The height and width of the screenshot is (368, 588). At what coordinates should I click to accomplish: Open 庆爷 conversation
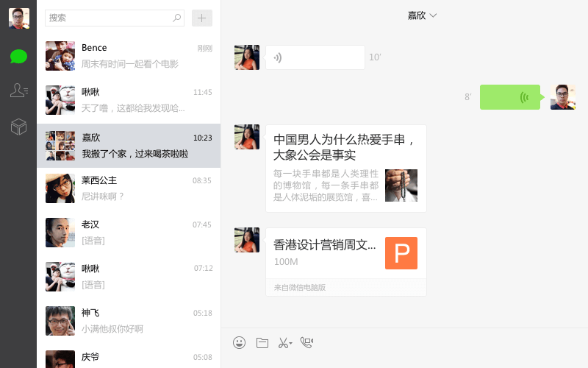129,357
